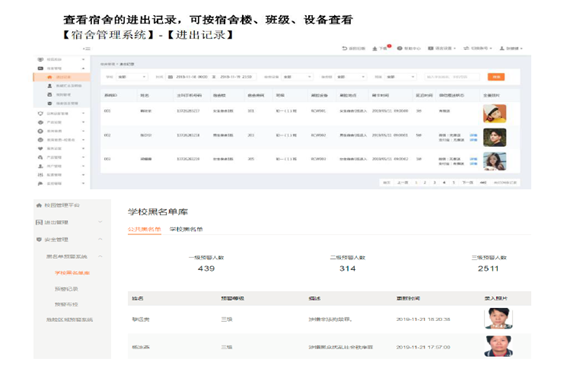Click the home icon beside 校园管理平台

(x=39, y=205)
